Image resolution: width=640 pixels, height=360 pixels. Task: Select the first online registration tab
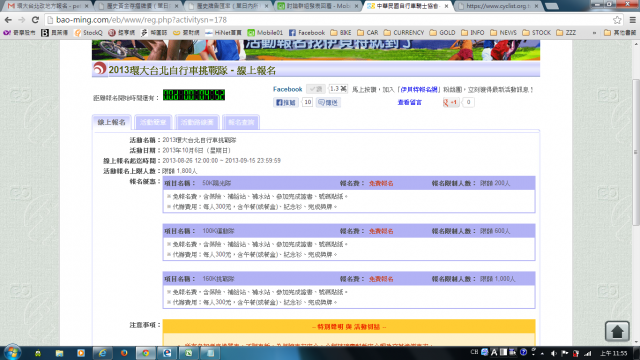pos(111,122)
